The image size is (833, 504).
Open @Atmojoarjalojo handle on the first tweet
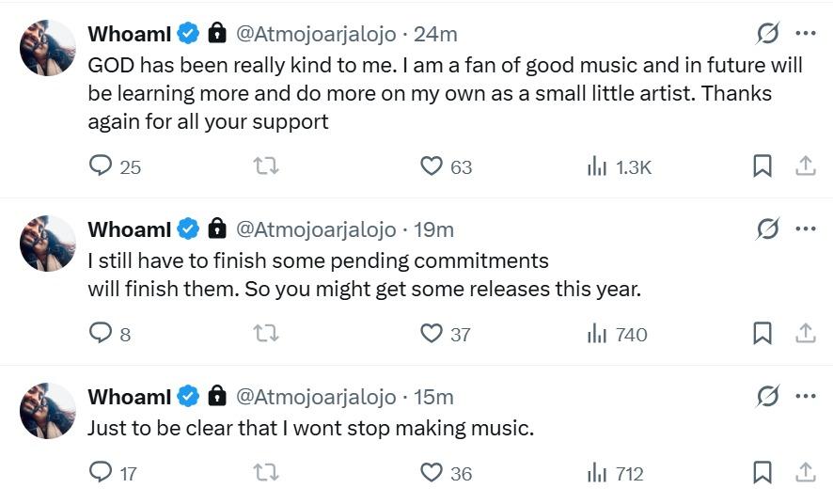tap(315, 34)
